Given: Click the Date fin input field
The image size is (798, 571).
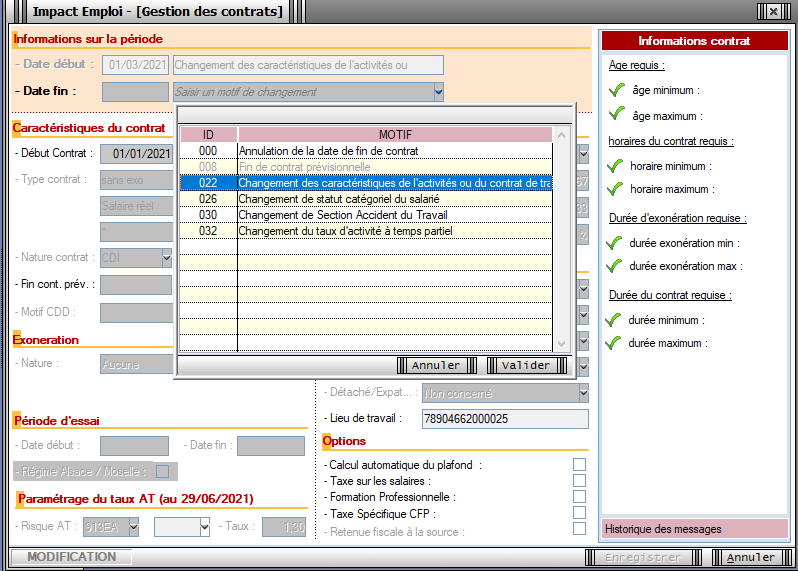Looking at the screenshot, I should pyautogui.click(x=135, y=92).
